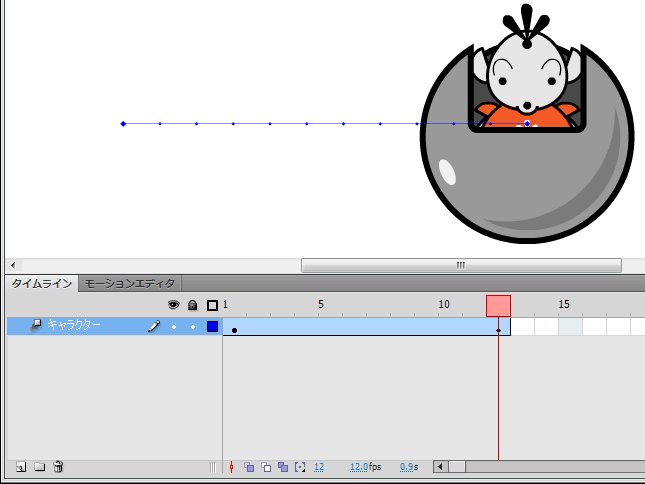645x484 pixels.
Task: Toggle lock for all layers (padlock header)
Action: tap(193, 305)
